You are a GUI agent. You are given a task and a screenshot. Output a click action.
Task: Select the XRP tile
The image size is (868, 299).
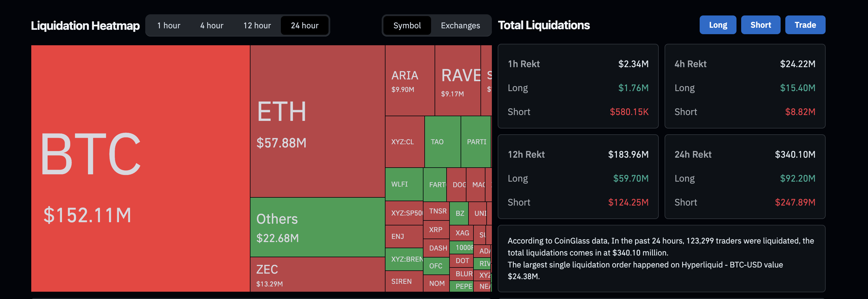tap(436, 230)
